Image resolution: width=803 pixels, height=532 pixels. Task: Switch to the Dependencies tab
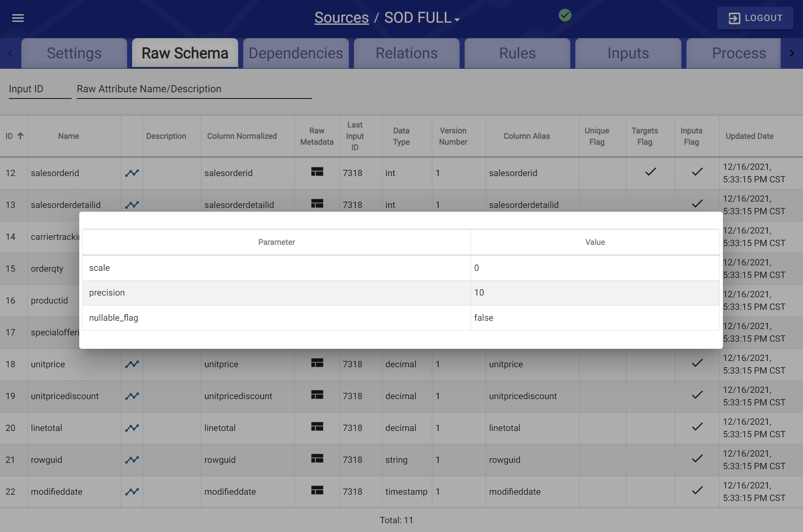click(x=295, y=53)
